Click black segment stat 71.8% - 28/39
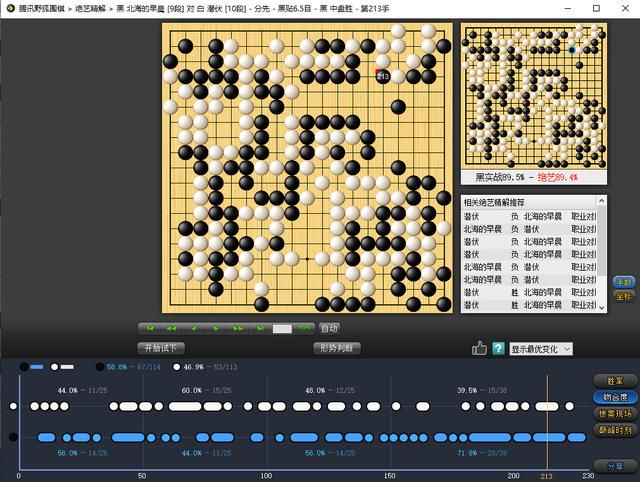Image resolution: width=640 pixels, height=482 pixels. click(482, 453)
